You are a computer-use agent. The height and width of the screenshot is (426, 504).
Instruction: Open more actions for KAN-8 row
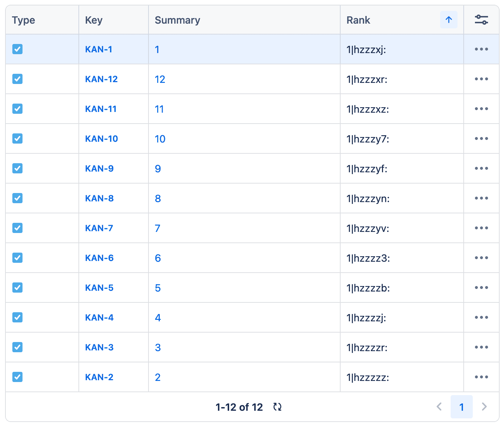pos(481,198)
